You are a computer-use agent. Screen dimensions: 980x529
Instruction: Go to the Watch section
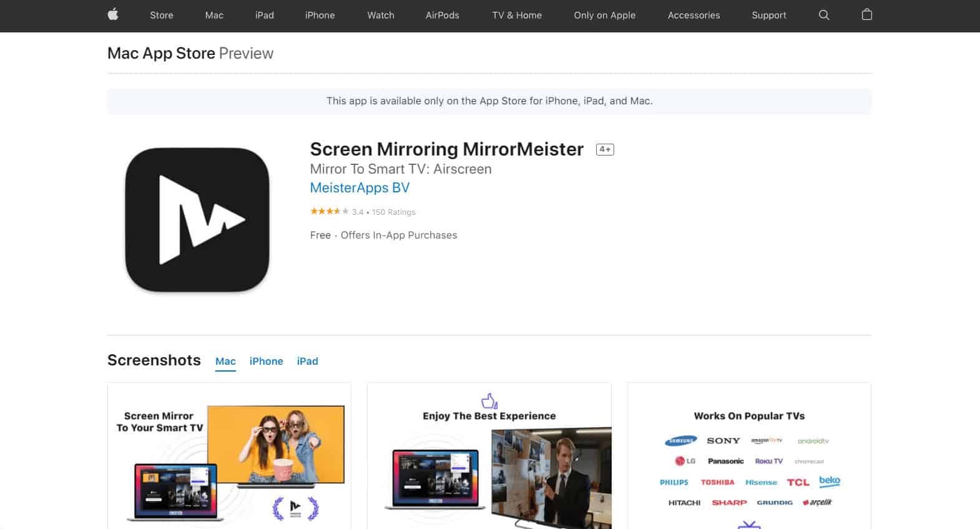coord(381,15)
